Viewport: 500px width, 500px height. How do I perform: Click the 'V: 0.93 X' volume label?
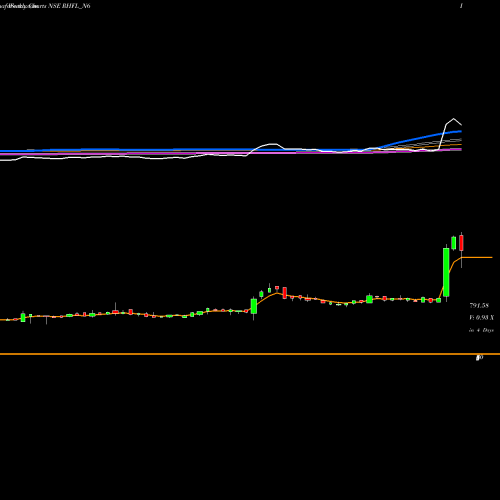482,318
